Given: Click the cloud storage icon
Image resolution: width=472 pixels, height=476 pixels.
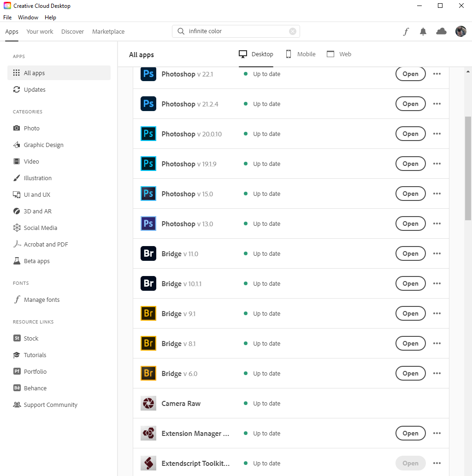Looking at the screenshot, I should pyautogui.click(x=441, y=31).
